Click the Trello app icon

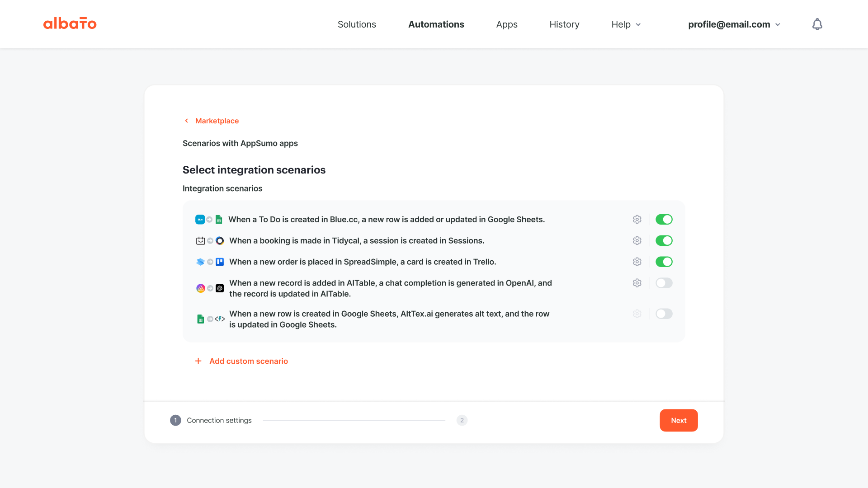(220, 262)
